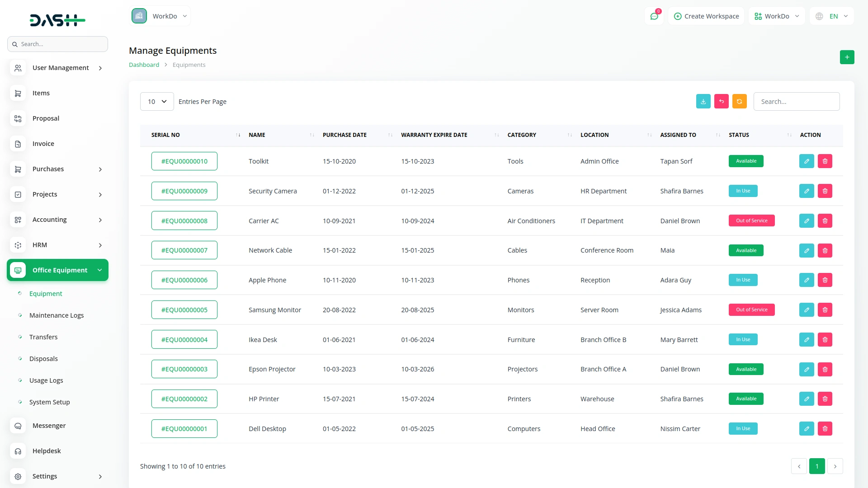Click the Create Workspace button

[706, 16]
